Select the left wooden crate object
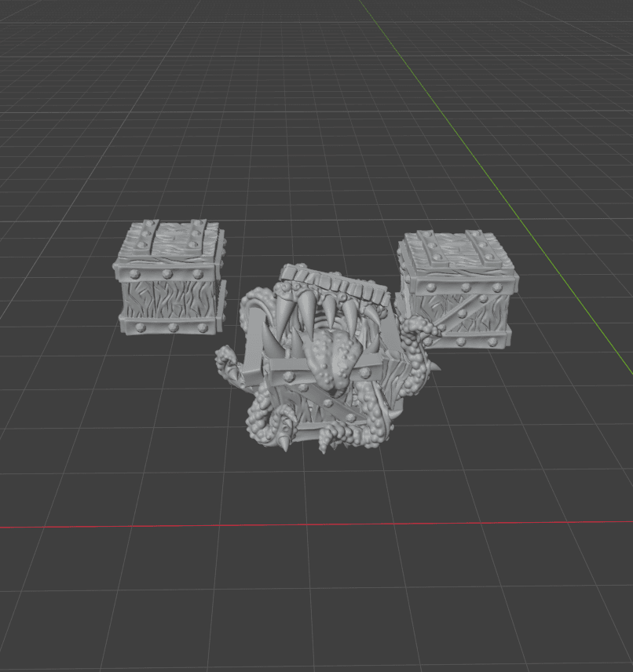The image size is (633, 672). [170, 278]
